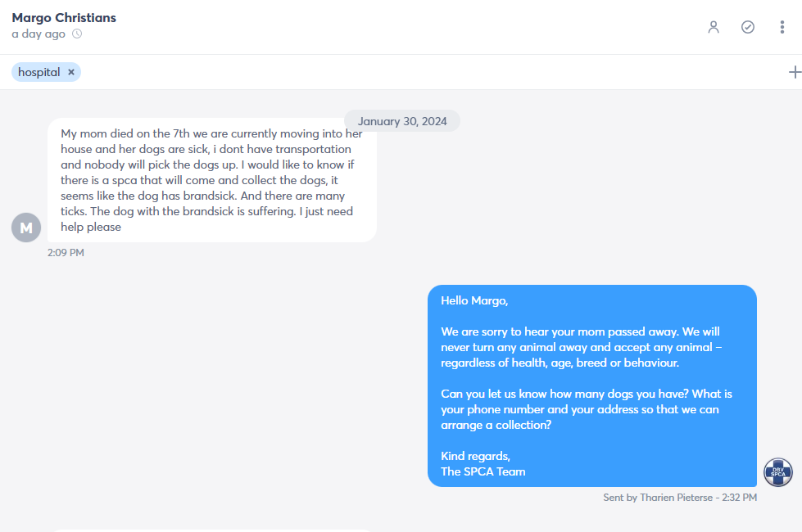Click the clock icon beside a day ago
This screenshot has width=802, height=532.
(77, 34)
